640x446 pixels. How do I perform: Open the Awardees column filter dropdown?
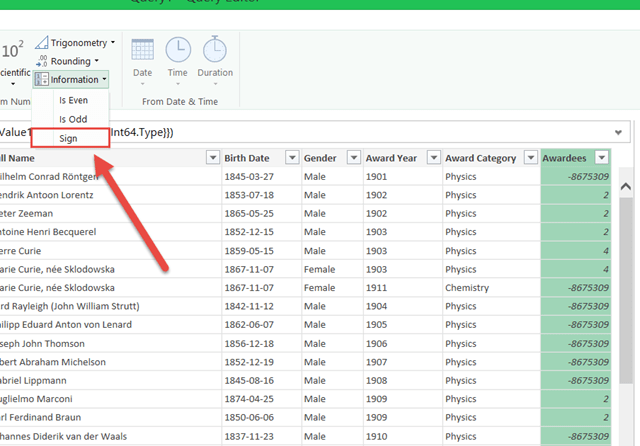[x=601, y=158]
